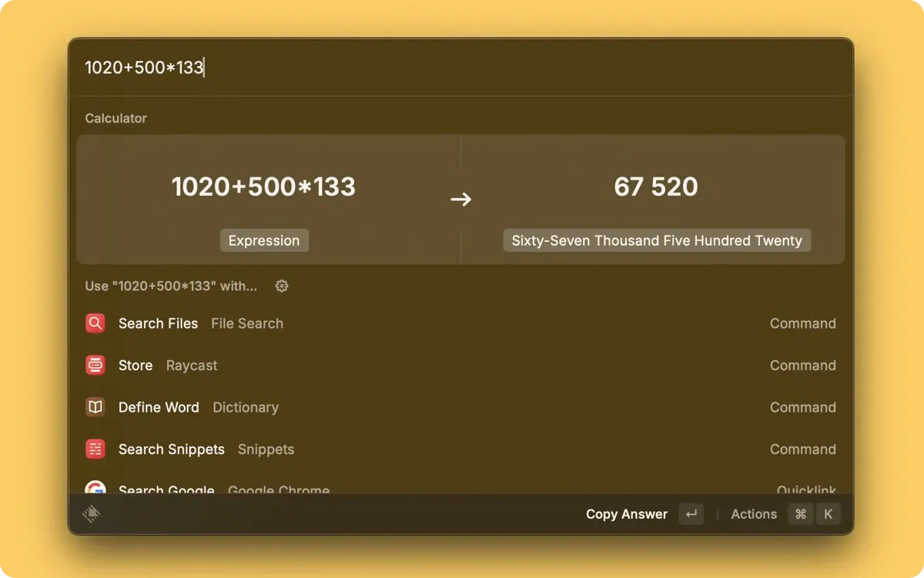Select the Search Snippets command
The width and height of the screenshot is (924, 578).
tap(172, 449)
